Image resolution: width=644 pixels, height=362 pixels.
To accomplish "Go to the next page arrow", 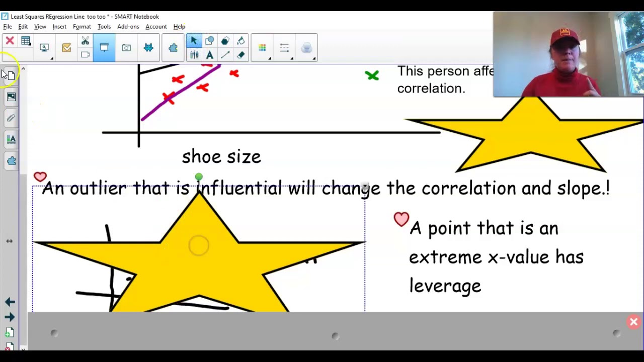I will pyautogui.click(x=10, y=317).
